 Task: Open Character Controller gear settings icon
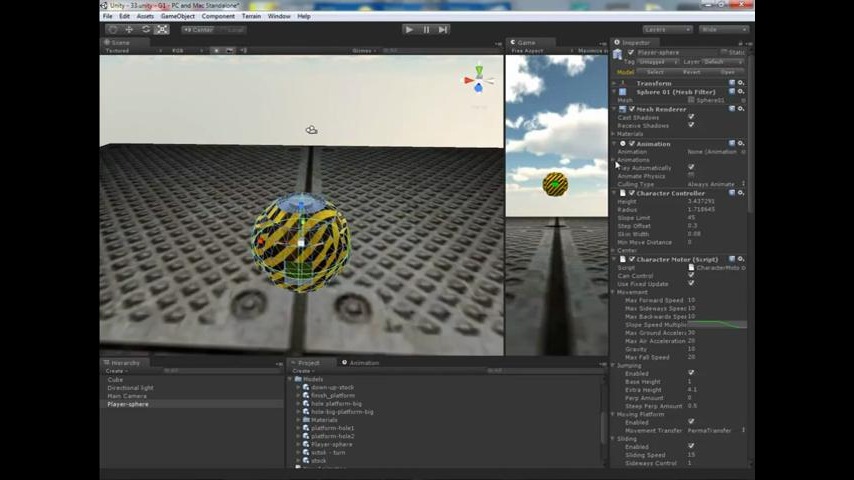(740, 193)
